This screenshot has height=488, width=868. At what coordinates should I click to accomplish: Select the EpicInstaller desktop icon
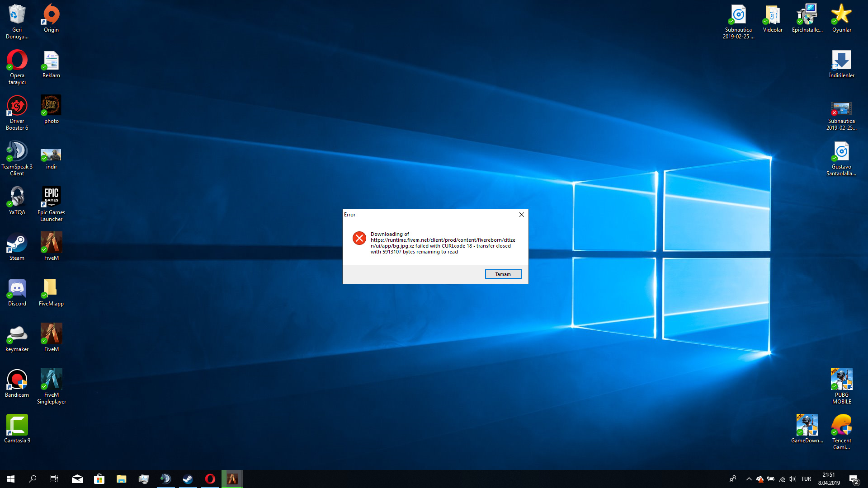[x=807, y=18]
